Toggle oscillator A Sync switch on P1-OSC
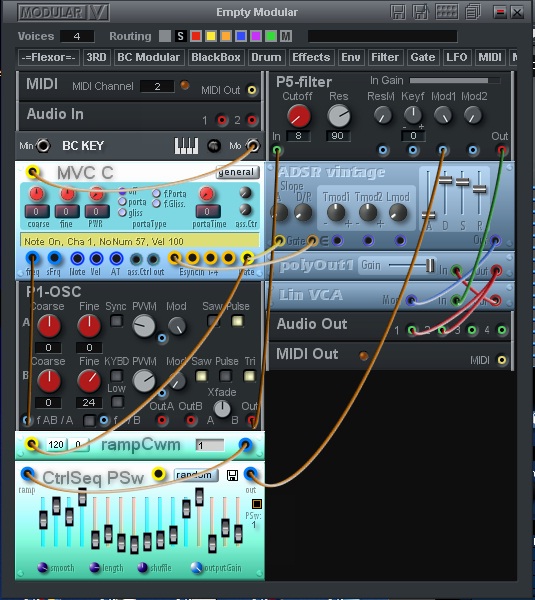535x600 pixels. 116,321
